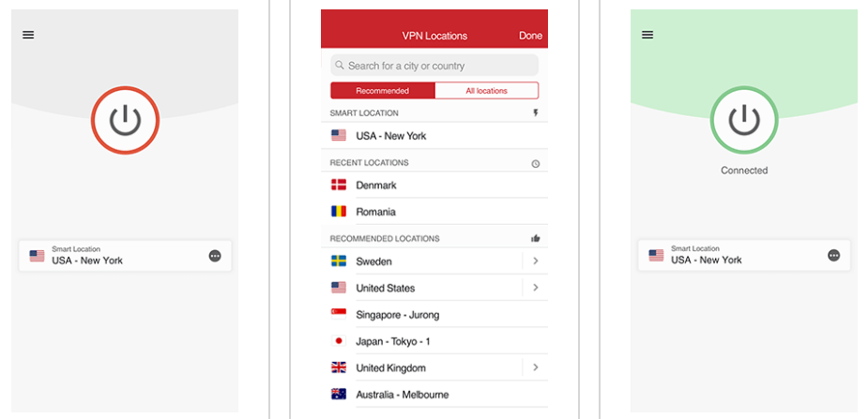Click the Denmark flag icon

339,186
